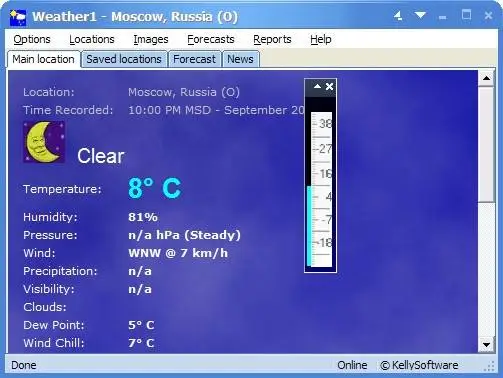Maximize the Weather1 window
This screenshot has height=378, width=503.
[466, 15]
